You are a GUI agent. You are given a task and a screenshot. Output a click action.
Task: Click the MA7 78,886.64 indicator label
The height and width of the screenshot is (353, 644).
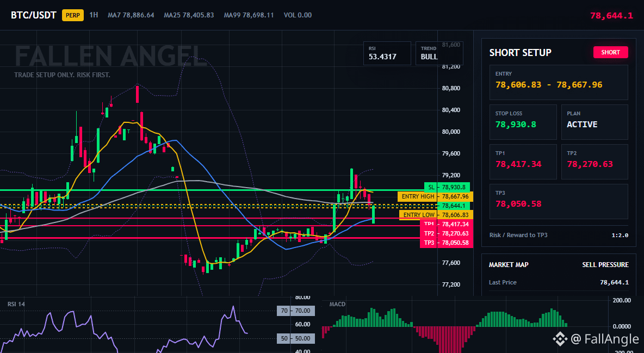[x=131, y=15]
